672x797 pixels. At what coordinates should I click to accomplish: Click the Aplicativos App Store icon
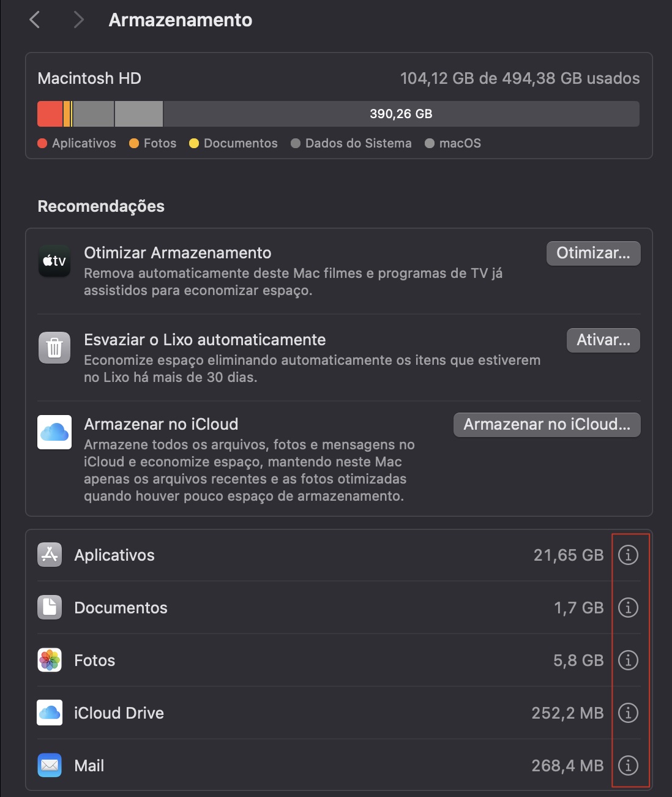[x=49, y=555]
